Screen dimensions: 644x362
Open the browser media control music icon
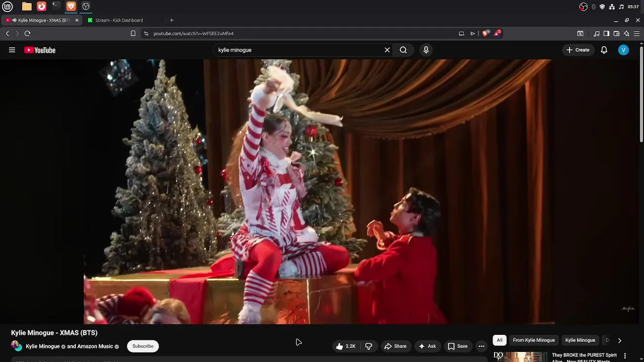click(596, 33)
